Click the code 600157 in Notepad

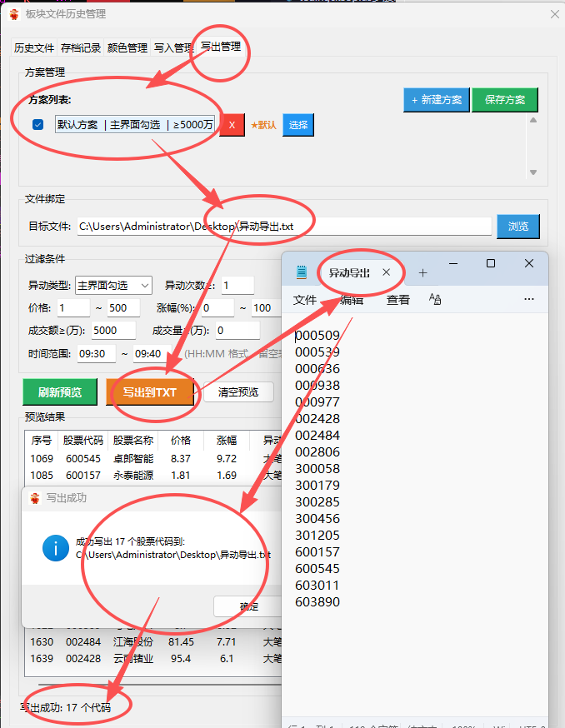pos(317,552)
